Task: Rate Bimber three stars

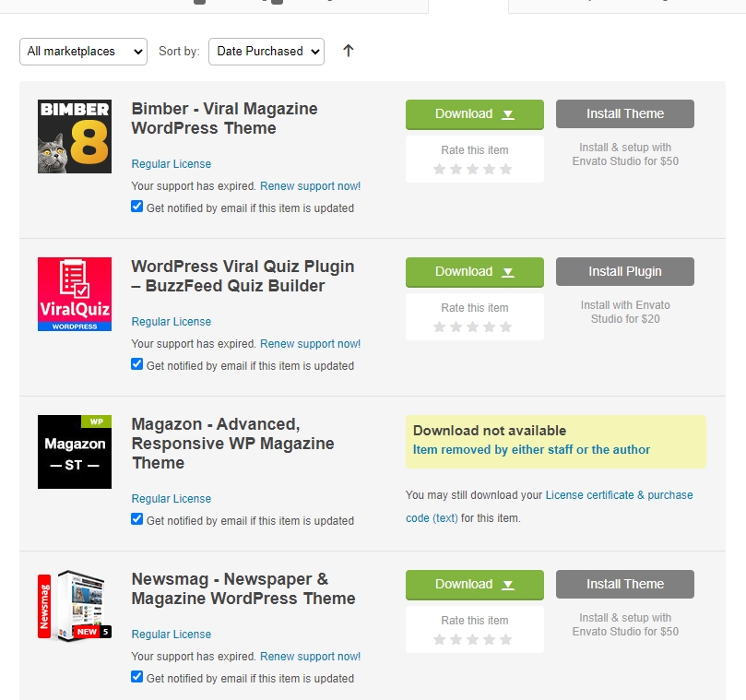Action: (472, 169)
